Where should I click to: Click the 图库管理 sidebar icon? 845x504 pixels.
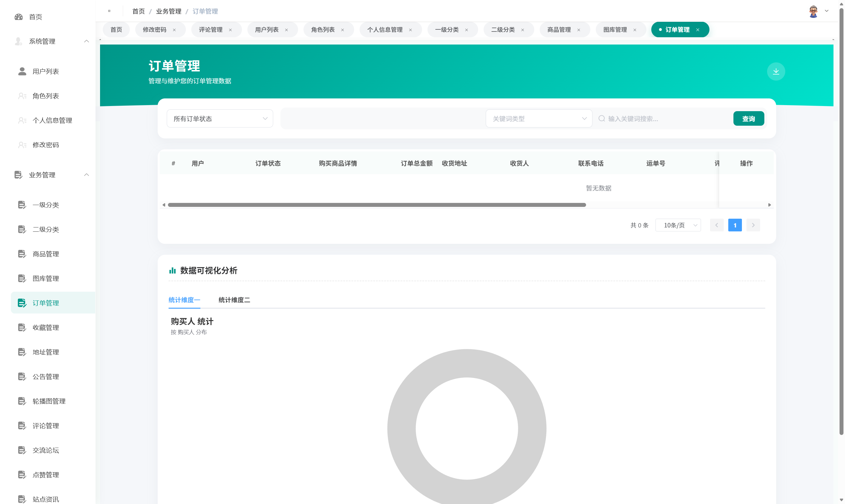tap(22, 278)
